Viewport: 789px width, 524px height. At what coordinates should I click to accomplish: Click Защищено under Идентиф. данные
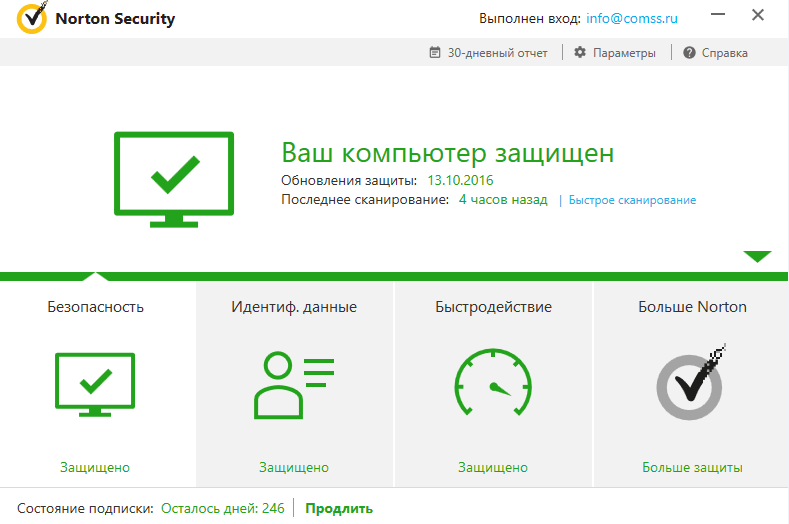[294, 467]
